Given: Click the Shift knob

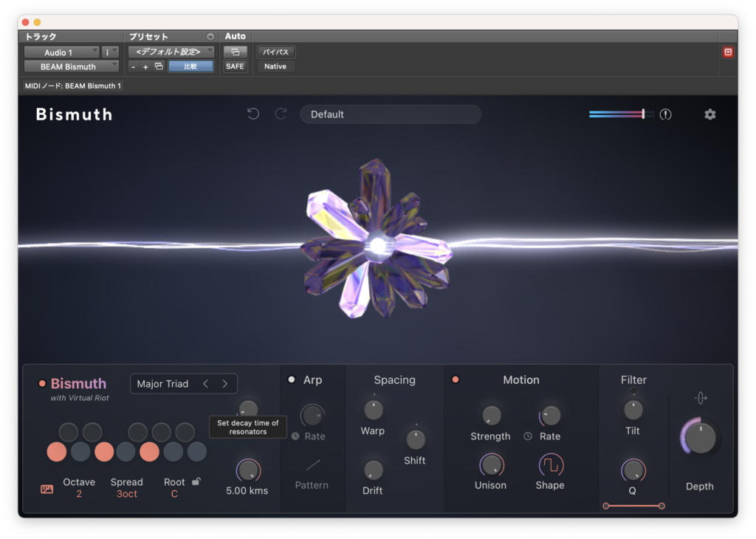Looking at the screenshot, I should coord(416,439).
